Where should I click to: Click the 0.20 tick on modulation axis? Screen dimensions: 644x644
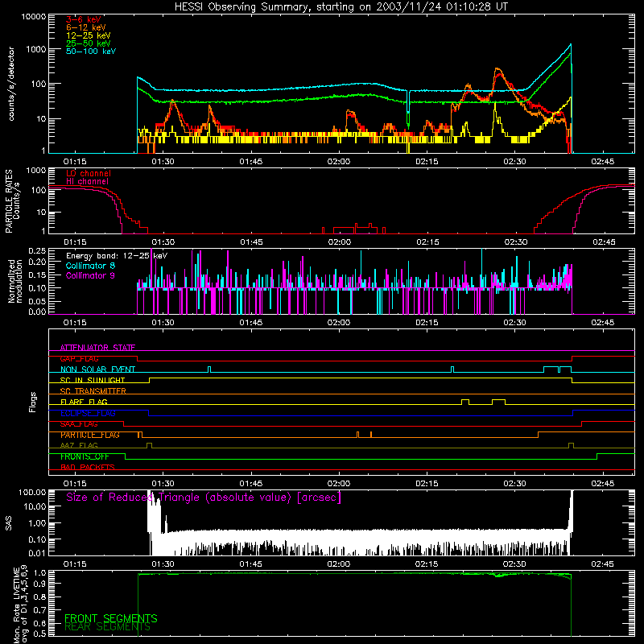pyautogui.click(x=37, y=262)
